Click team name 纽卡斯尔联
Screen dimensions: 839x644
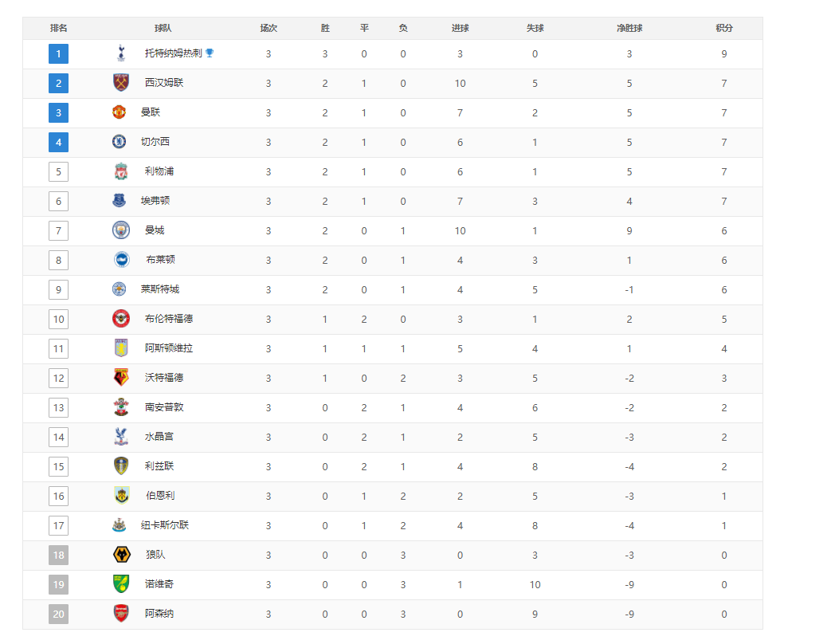(x=165, y=525)
